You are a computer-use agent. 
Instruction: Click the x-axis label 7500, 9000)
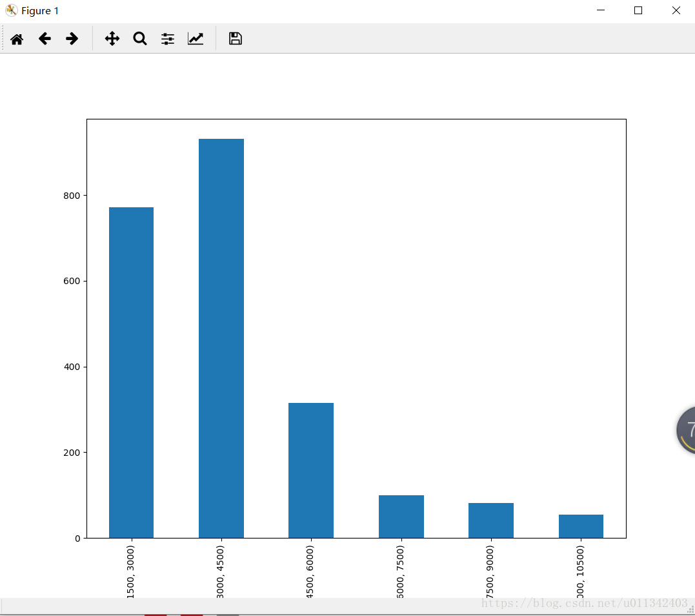490,571
